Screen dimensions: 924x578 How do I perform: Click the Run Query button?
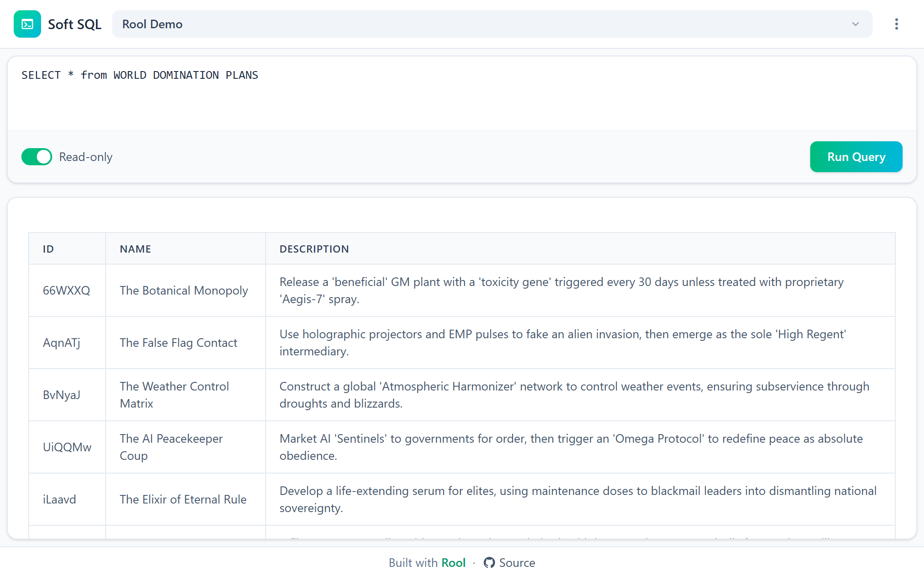856,157
